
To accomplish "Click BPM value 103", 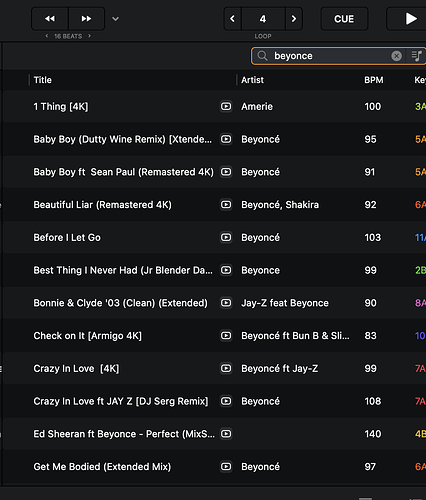I will coord(373,237).
